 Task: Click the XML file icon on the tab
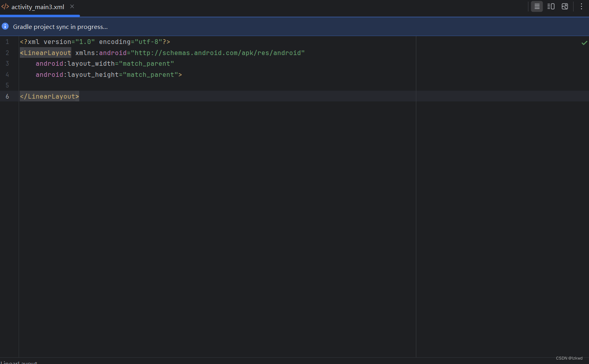pos(5,6)
